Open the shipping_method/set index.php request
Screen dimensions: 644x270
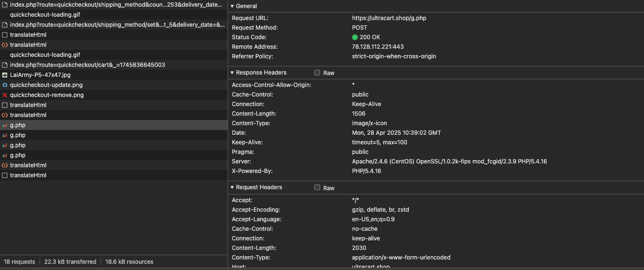pyautogui.click(x=117, y=25)
